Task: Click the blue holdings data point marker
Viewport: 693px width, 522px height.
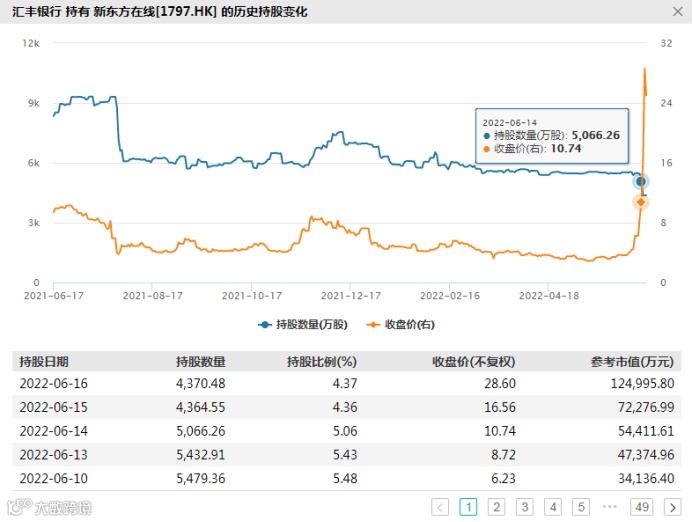Action: tap(640, 181)
